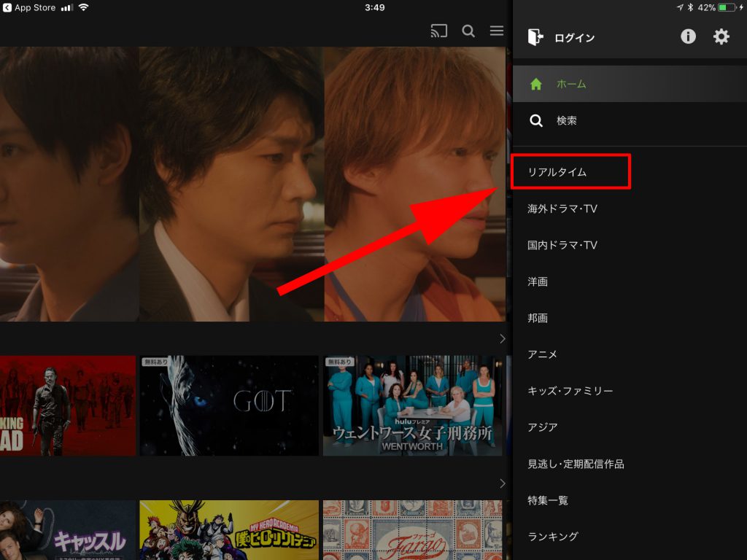Open My Hero Academia thumbnail
The height and width of the screenshot is (560, 747).
click(228, 530)
